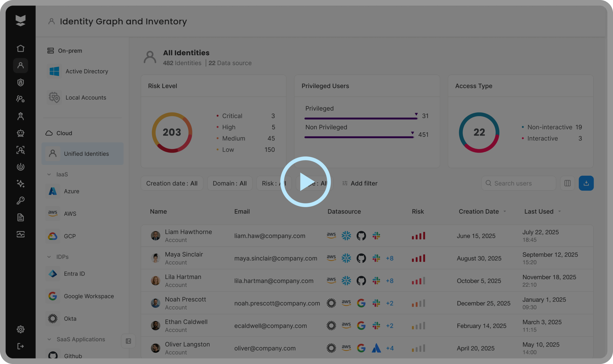The image size is (613, 364).
Task: Click +8 datasources link for Maya Sinclair
Action: tap(390, 258)
